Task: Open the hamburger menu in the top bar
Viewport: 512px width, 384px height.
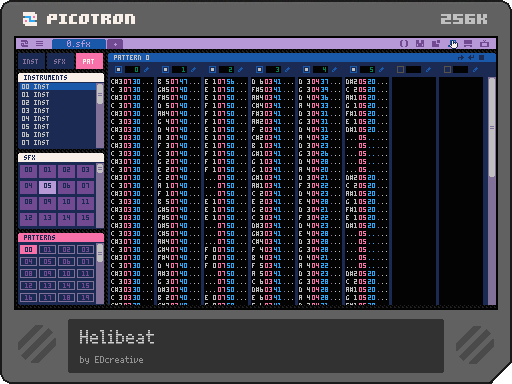Action: click(39, 44)
